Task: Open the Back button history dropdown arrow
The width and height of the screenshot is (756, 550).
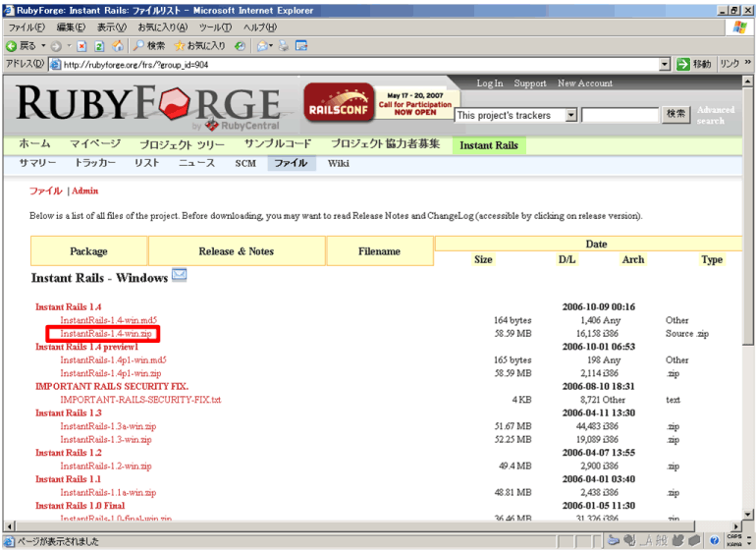Action: click(43, 46)
